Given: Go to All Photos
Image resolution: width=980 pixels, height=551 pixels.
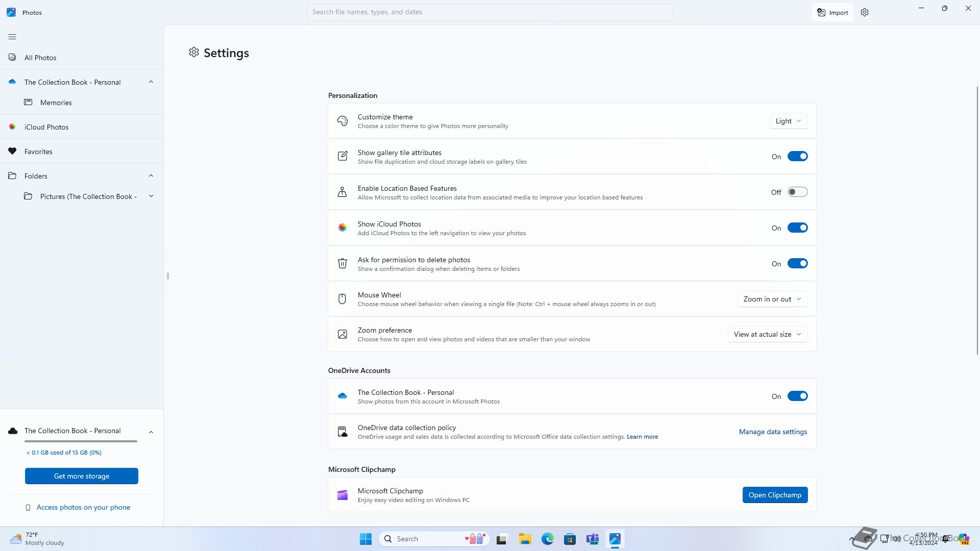Looking at the screenshot, I should (x=82, y=58).
